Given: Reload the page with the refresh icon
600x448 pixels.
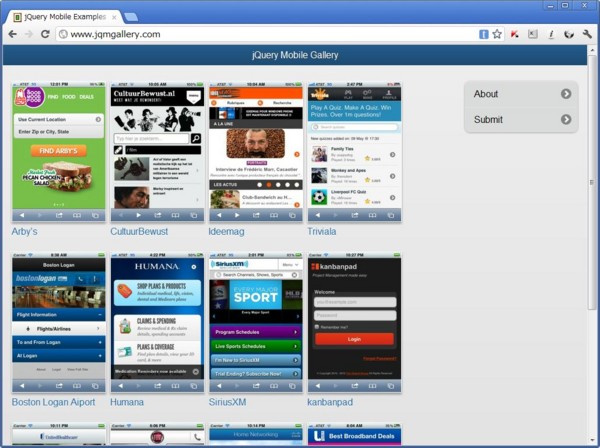Looking at the screenshot, I should click(45, 34).
